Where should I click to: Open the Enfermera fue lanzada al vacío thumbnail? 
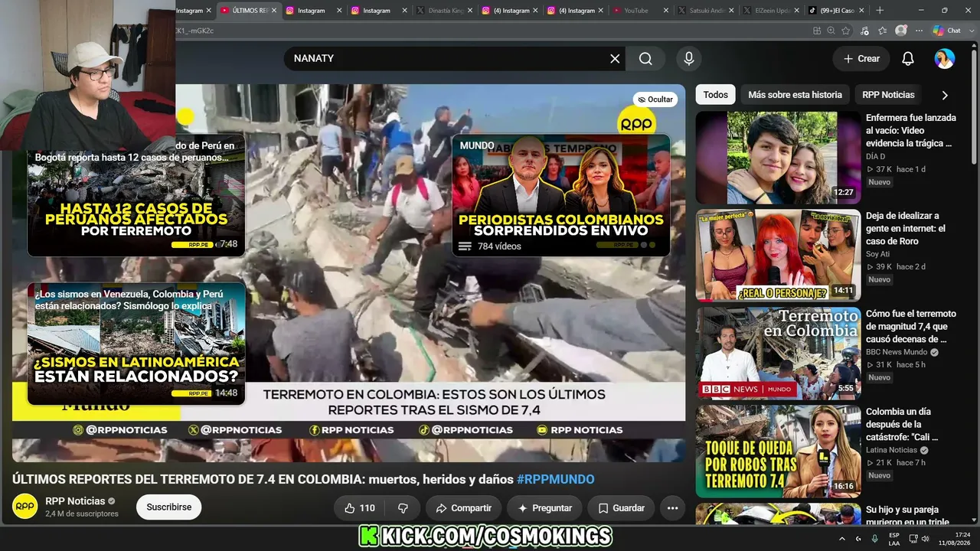(778, 158)
